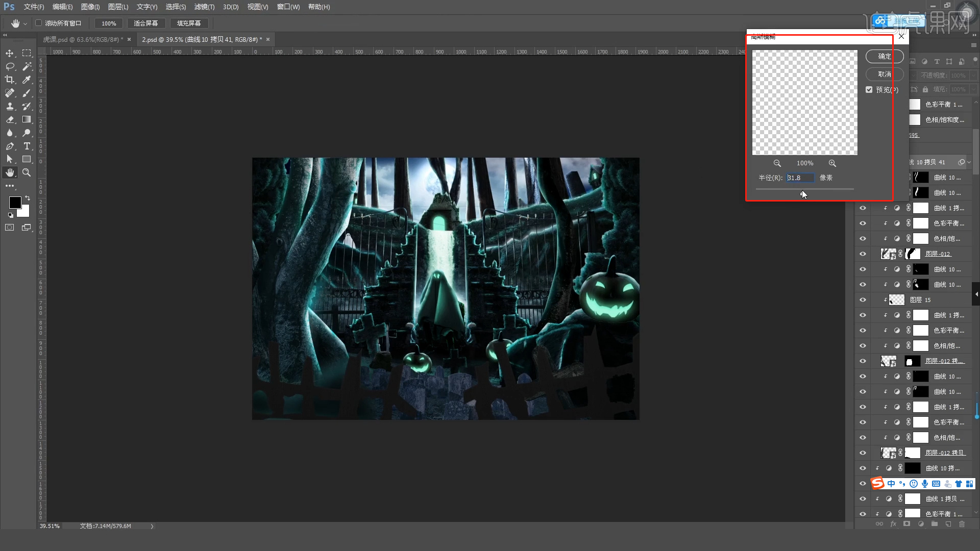Select the Eyedropper tool
Screen dimensions: 980x551
pyautogui.click(x=27, y=80)
